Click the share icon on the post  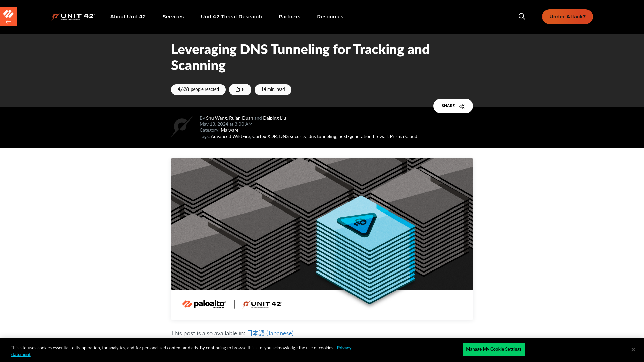[x=462, y=106]
